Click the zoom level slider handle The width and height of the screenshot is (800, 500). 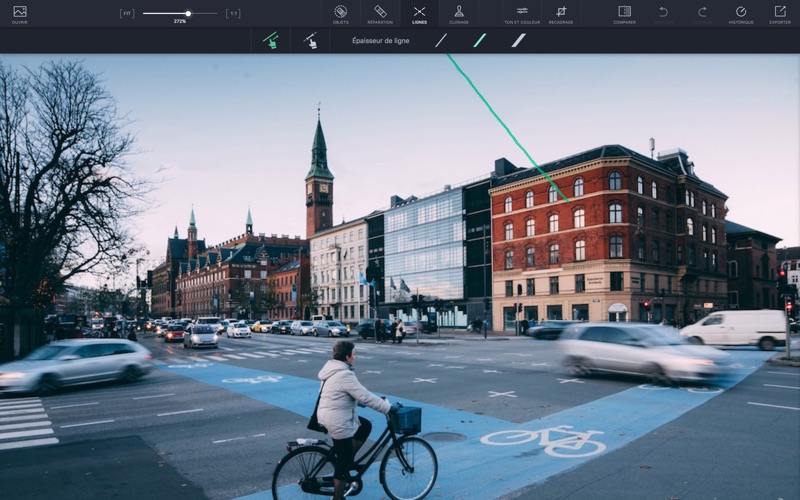[188, 13]
